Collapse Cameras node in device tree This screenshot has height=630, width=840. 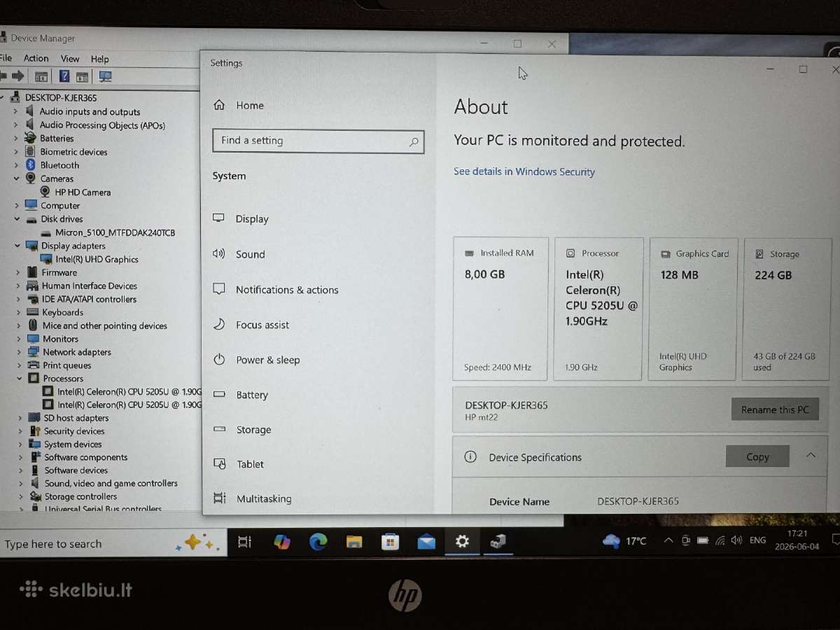(x=16, y=178)
